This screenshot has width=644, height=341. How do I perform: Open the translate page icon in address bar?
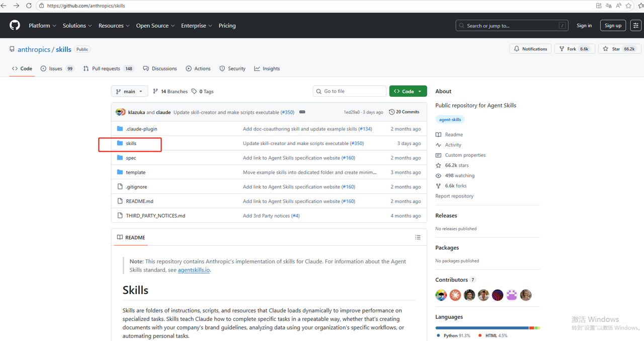(609, 6)
